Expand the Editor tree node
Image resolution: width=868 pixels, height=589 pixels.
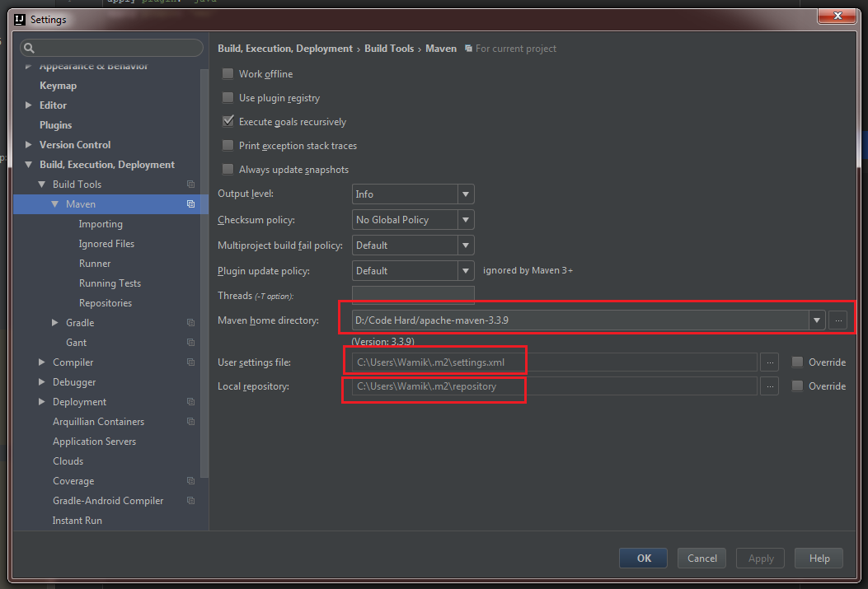[x=29, y=105]
